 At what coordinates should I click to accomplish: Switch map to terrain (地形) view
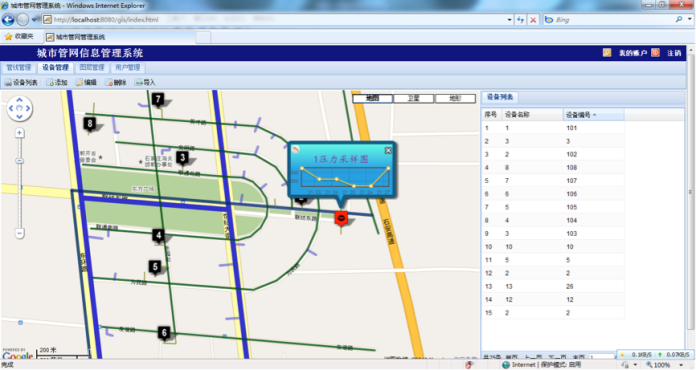[455, 98]
